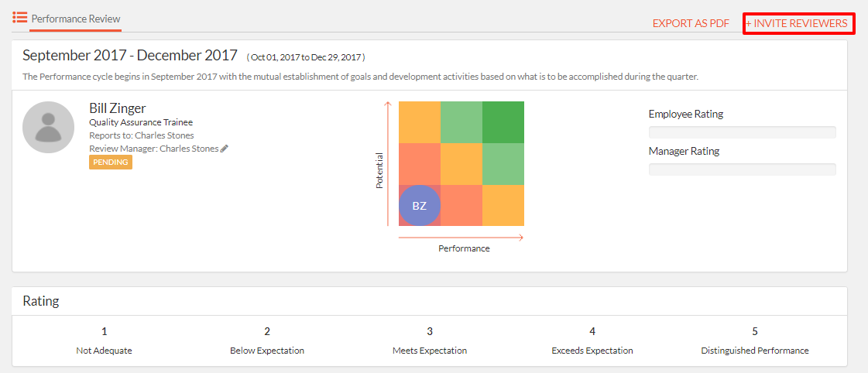Click rating 2 Below Expectation
This screenshot has width=868, height=373.
tap(267, 341)
